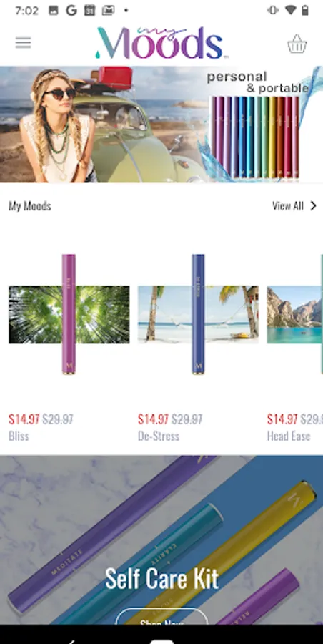Select the Head Ease product image
323x644 pixels.
point(294,315)
